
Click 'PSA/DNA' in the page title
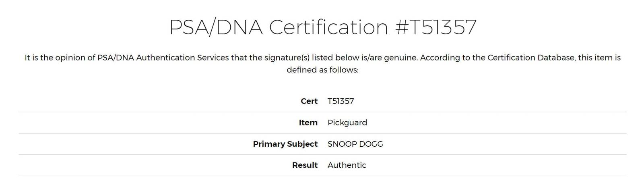point(216,27)
